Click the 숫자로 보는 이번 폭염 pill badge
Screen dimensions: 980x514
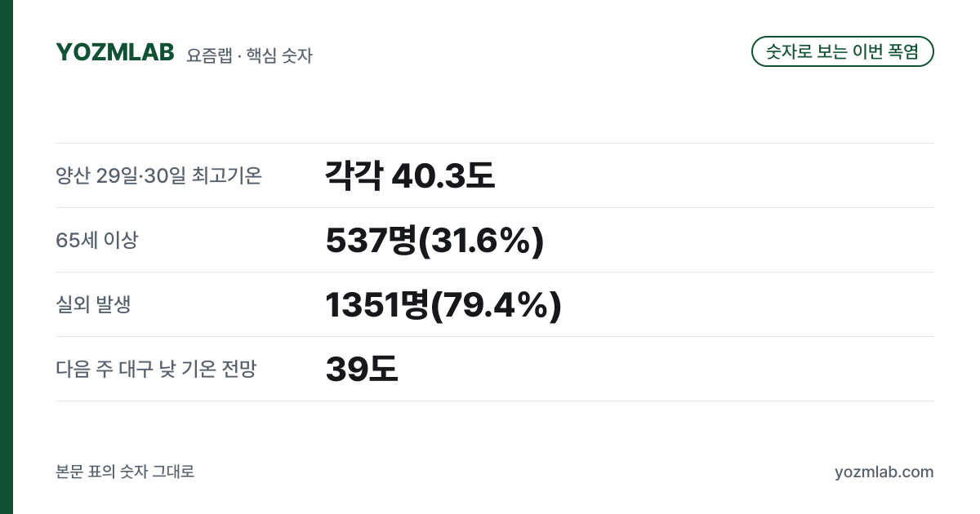[x=842, y=51]
